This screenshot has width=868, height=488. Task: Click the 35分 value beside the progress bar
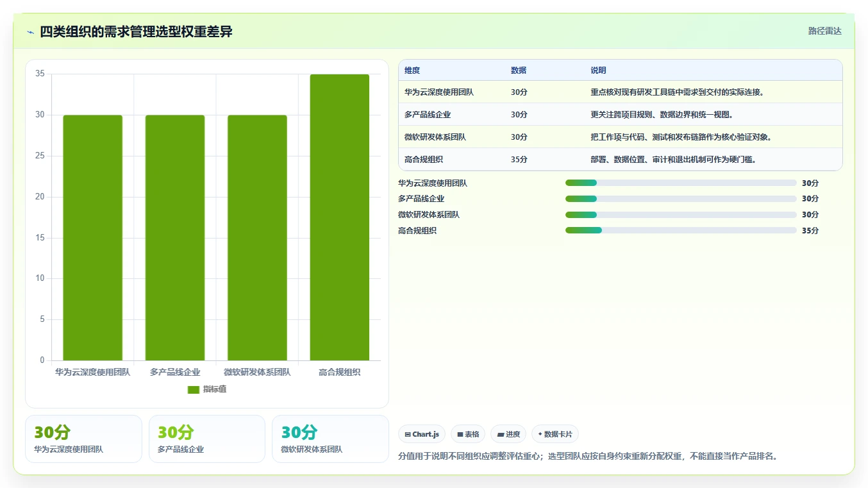click(x=810, y=231)
